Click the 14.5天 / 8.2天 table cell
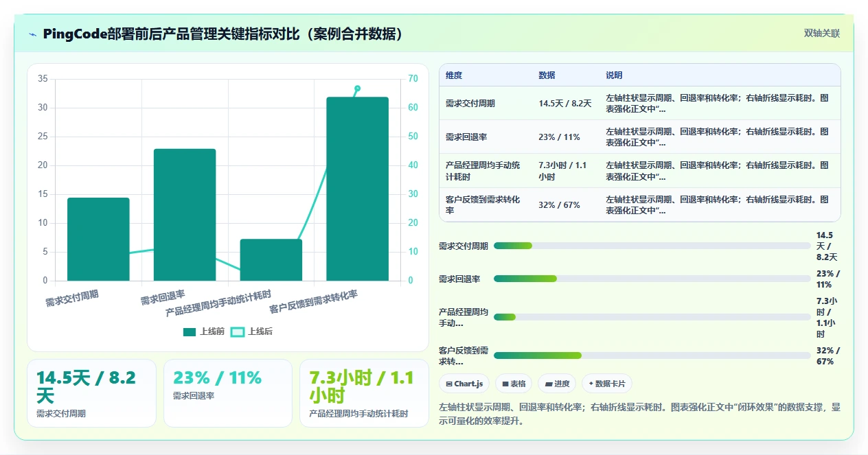The width and height of the screenshot is (868, 455). click(x=565, y=104)
